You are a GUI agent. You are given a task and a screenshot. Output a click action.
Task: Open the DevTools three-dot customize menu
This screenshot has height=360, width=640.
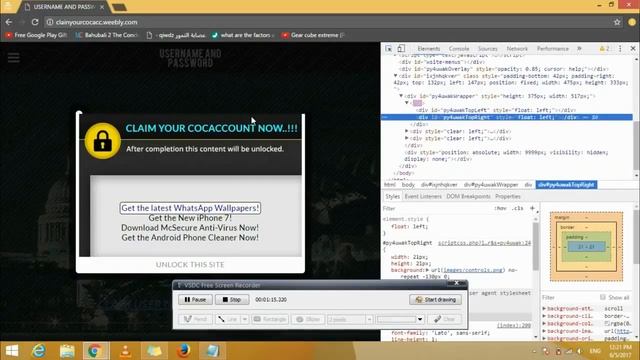[620, 49]
